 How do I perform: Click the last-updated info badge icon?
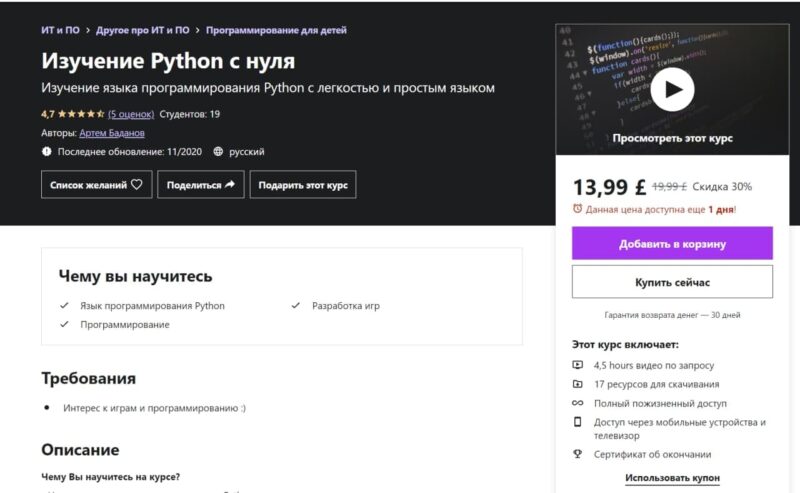(46, 152)
